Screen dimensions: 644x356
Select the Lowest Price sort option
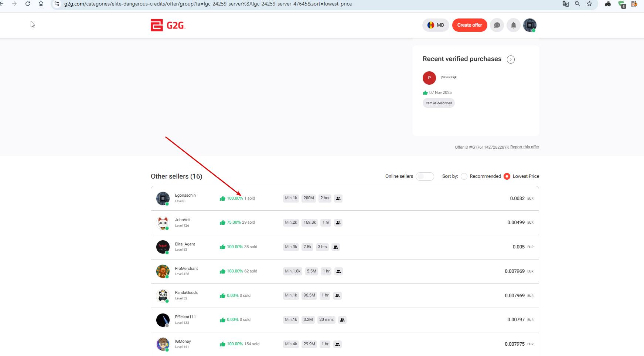click(x=507, y=176)
